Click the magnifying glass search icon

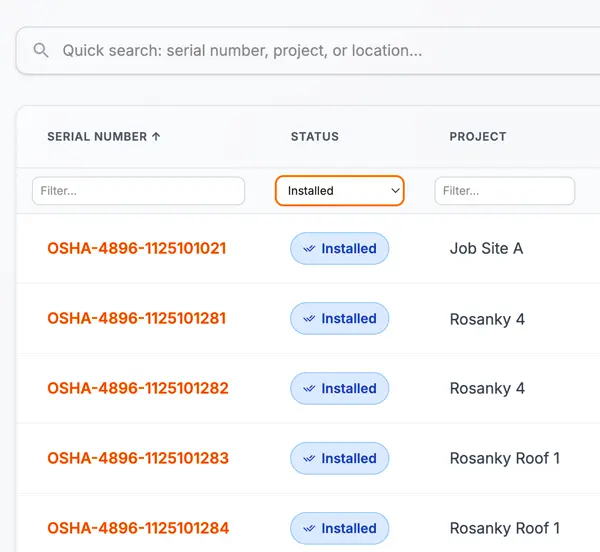[x=41, y=50]
